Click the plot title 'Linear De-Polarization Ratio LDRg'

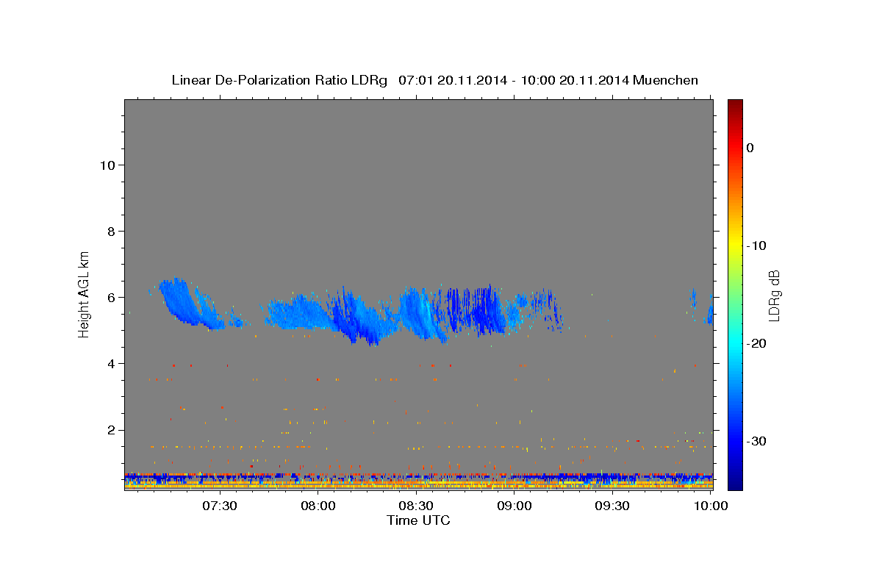(279, 80)
